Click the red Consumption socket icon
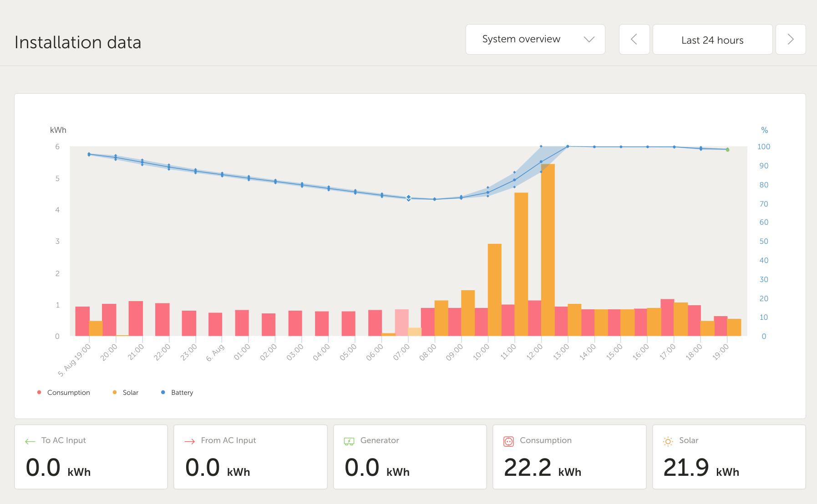Image resolution: width=817 pixels, height=504 pixels. click(508, 441)
